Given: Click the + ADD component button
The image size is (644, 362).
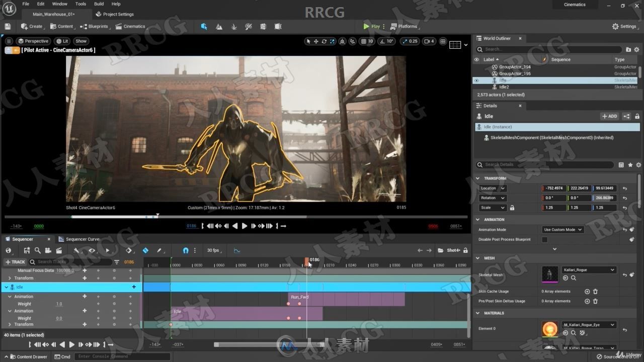Looking at the screenshot, I should click(610, 116).
